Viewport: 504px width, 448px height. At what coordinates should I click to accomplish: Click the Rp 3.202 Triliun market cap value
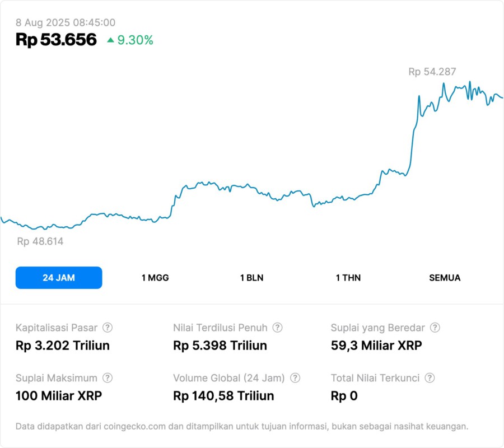pos(63,346)
